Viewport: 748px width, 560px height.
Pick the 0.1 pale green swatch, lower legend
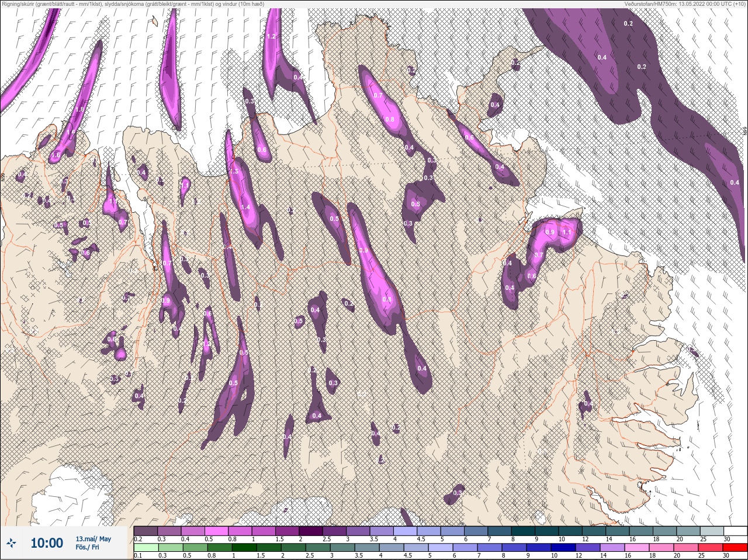click(x=146, y=548)
